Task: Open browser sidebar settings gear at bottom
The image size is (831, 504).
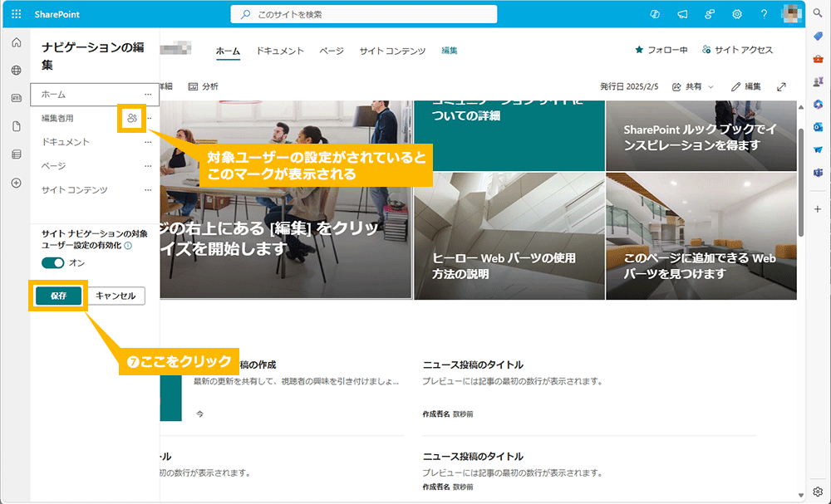Action: (x=818, y=492)
